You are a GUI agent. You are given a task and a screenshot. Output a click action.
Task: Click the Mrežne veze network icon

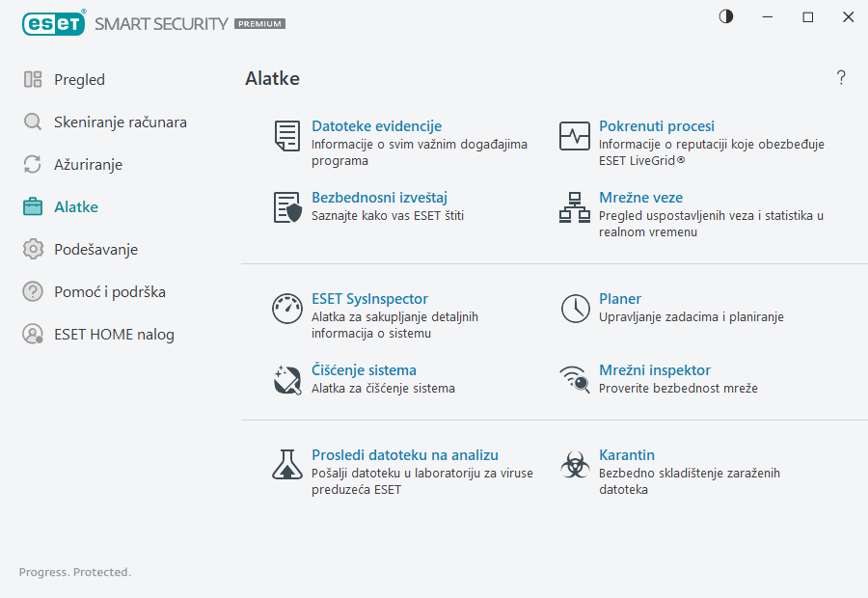click(x=575, y=207)
